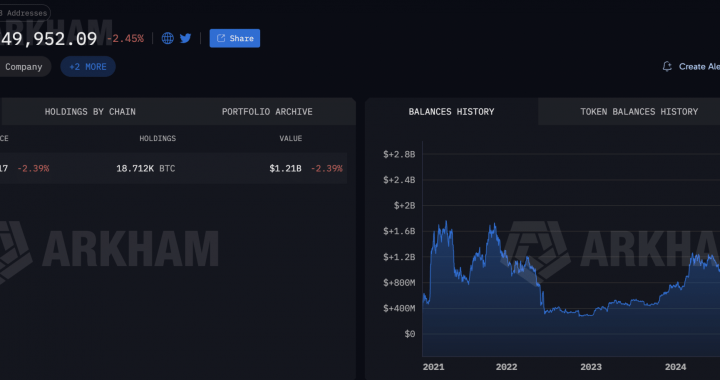Click the $+1.2B axis label
The width and height of the screenshot is (720, 380).
(x=399, y=257)
